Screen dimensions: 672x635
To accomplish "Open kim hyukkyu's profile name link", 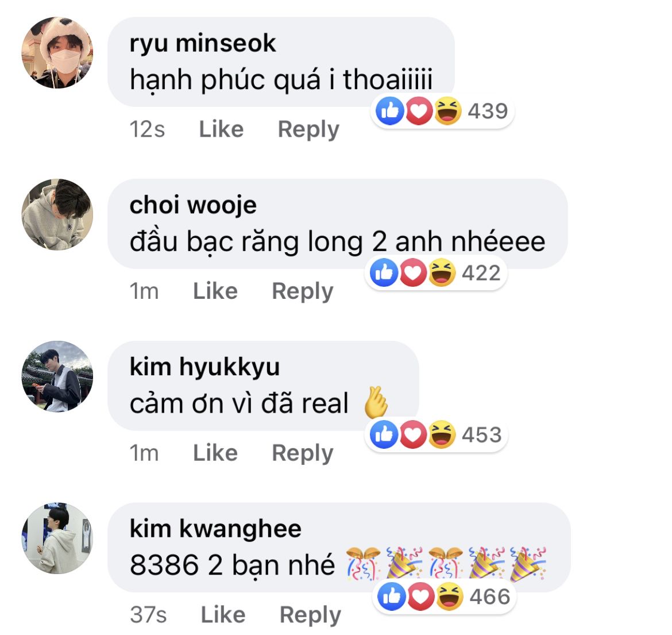I will click(204, 367).
